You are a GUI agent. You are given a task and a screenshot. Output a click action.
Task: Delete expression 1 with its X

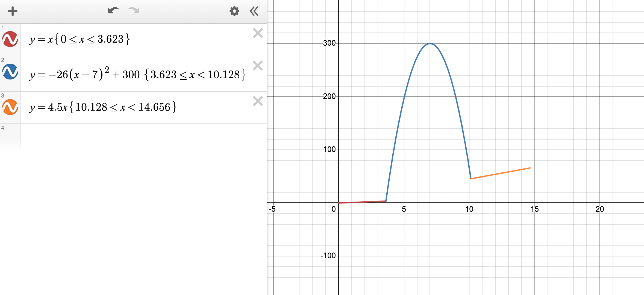tap(258, 33)
